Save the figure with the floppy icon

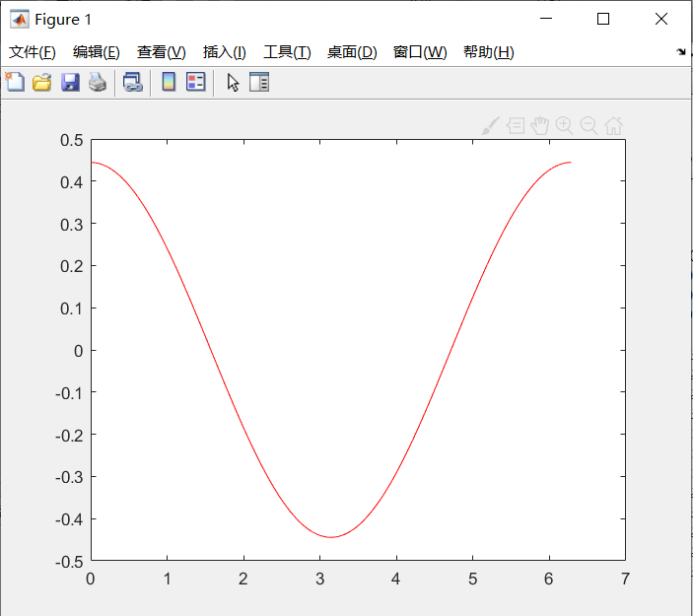tap(70, 82)
